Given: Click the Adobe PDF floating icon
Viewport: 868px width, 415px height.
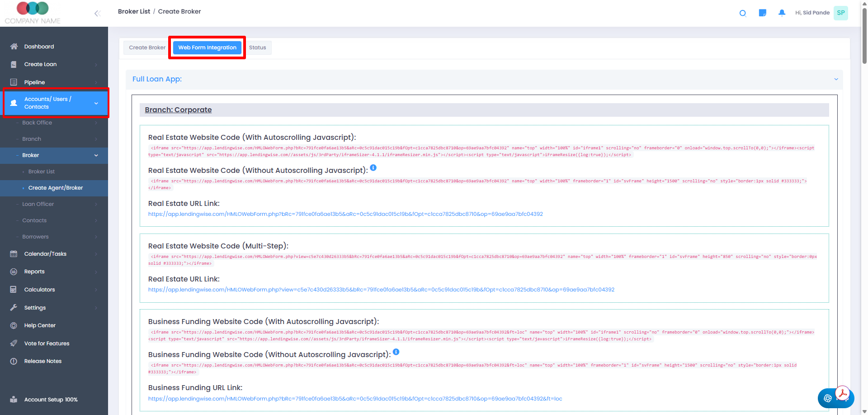Looking at the screenshot, I should tap(843, 393).
